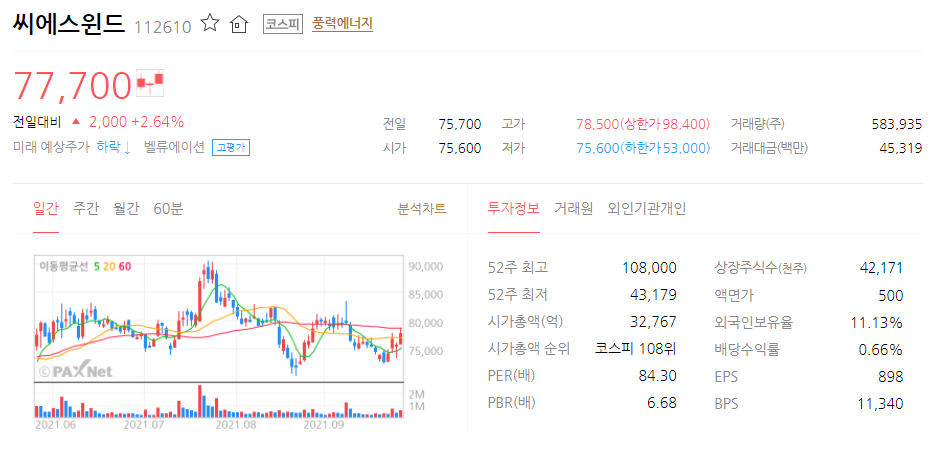Image resolution: width=935 pixels, height=451 pixels.
Task: Click the 전일대비 label
Action: click(x=37, y=122)
